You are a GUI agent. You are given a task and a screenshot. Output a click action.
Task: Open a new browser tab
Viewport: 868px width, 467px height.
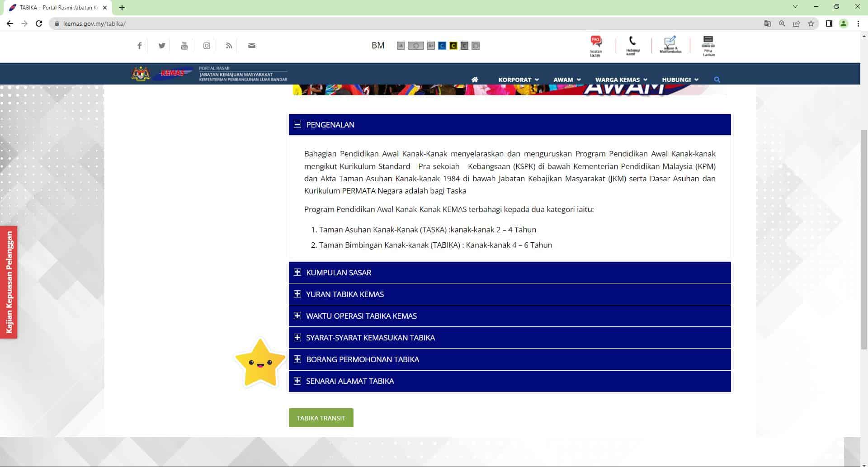(x=122, y=7)
